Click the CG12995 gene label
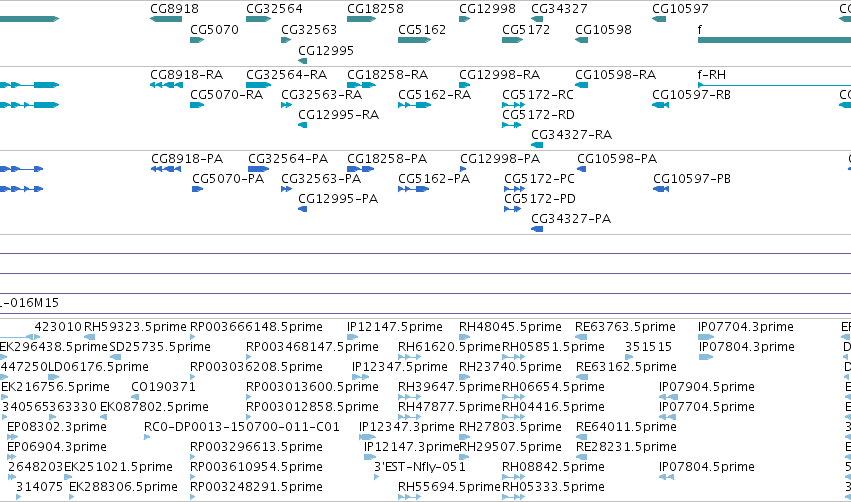851x502 pixels. click(x=326, y=50)
